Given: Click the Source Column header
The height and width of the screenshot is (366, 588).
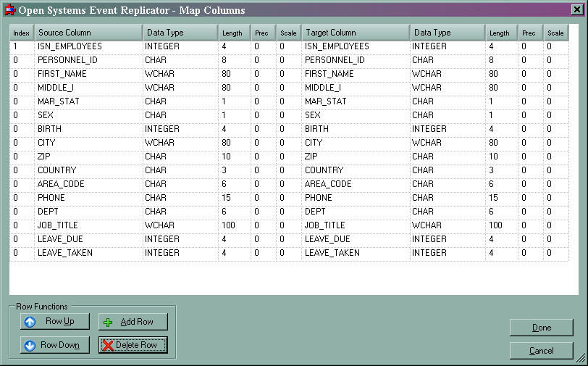Looking at the screenshot, I should tap(88, 33).
